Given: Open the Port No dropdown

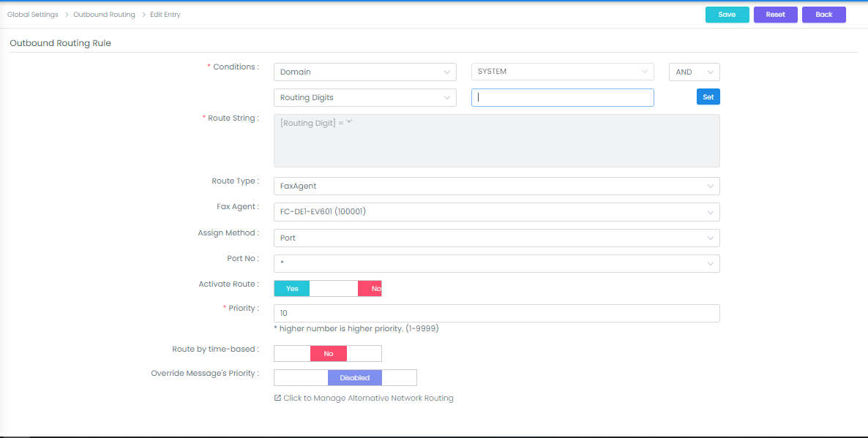Looking at the screenshot, I should 496,263.
